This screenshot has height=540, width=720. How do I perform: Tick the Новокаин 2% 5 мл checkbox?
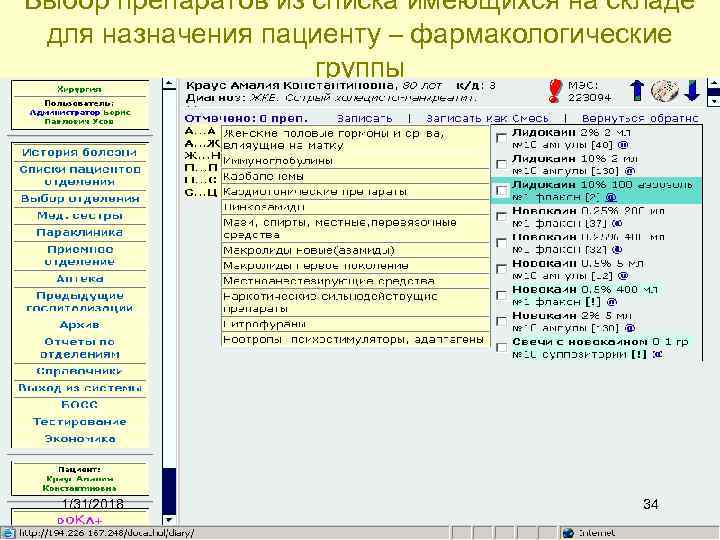point(501,321)
